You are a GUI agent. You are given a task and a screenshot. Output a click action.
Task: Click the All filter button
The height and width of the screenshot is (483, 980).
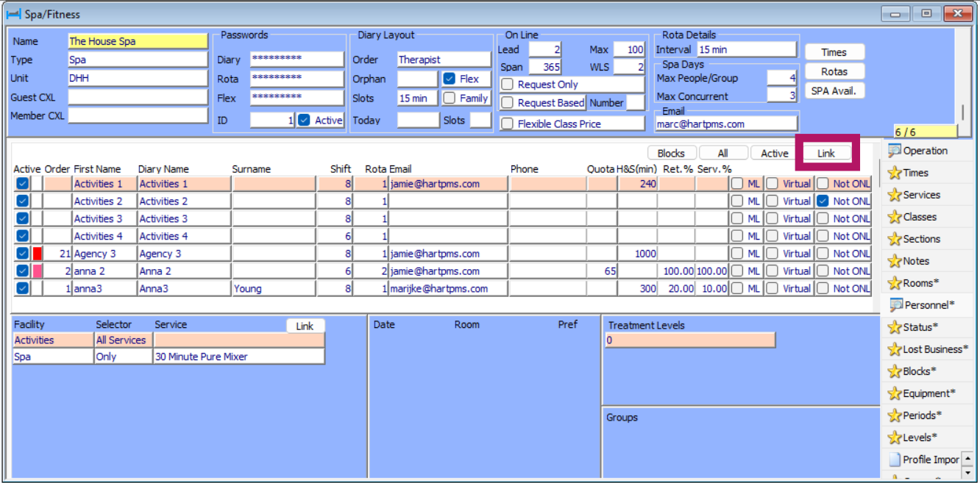click(723, 153)
